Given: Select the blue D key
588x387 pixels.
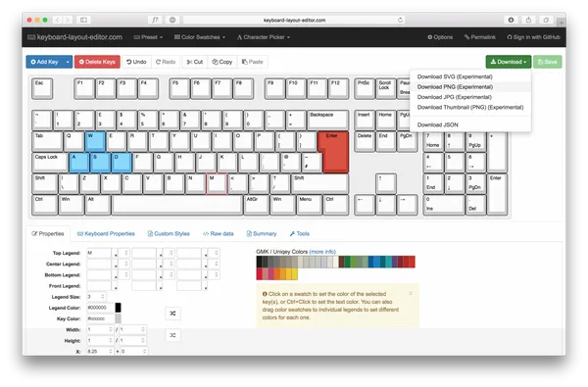Looking at the screenshot, I should [122, 163].
